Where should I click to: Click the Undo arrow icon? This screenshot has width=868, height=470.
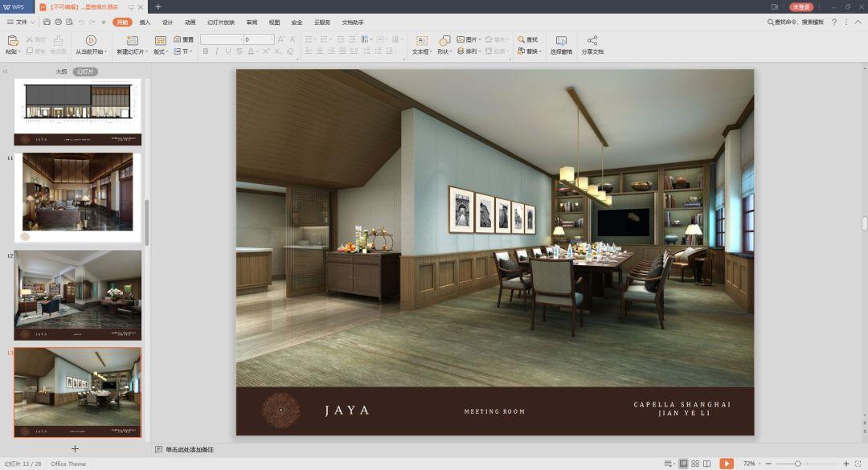pyautogui.click(x=81, y=22)
